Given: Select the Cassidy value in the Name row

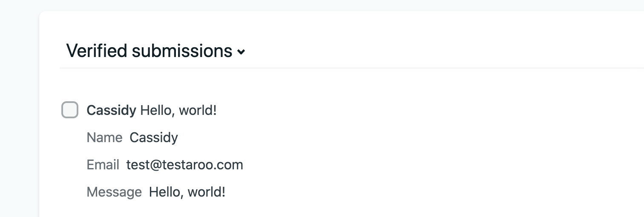Looking at the screenshot, I should click(154, 137).
